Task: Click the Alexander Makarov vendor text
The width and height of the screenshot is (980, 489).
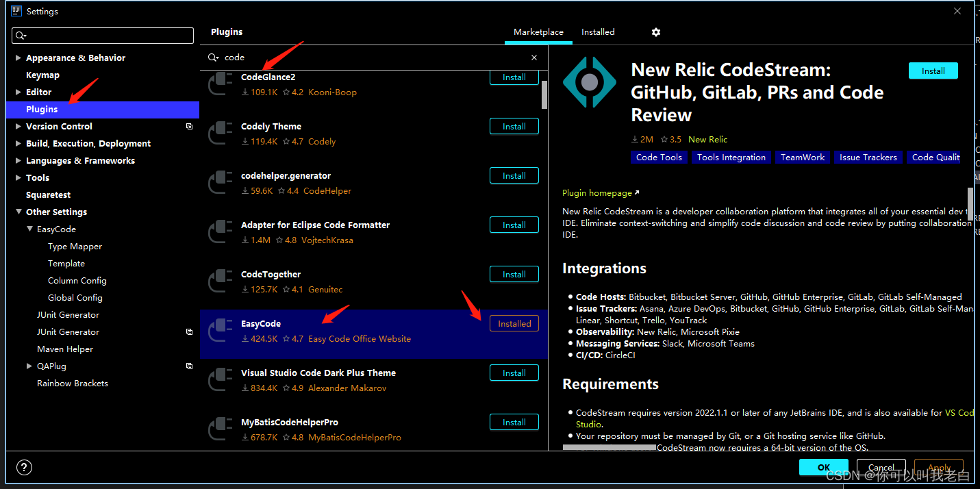Action: [x=347, y=388]
